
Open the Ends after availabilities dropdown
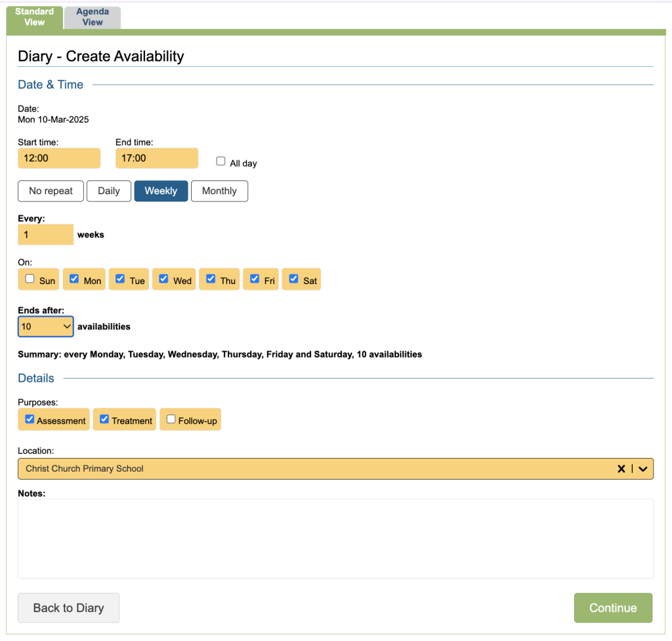[45, 326]
